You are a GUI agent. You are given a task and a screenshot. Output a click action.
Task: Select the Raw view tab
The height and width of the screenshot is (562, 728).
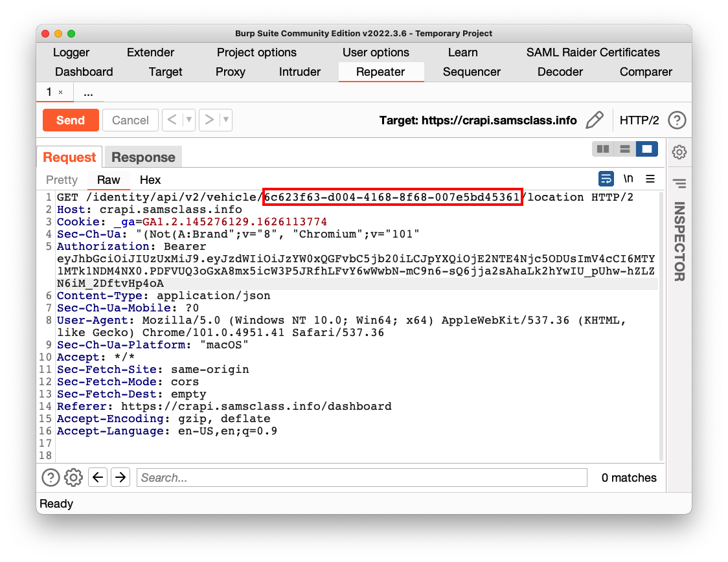(x=108, y=179)
